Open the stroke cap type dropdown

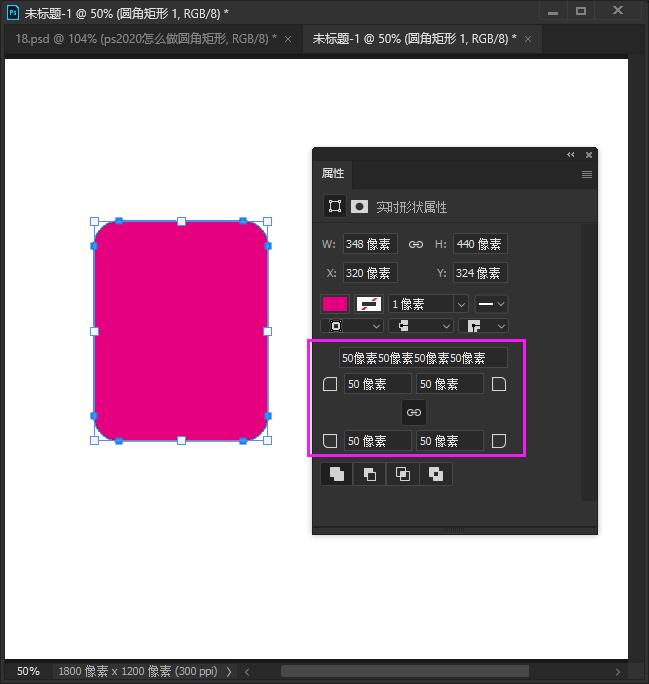420,326
